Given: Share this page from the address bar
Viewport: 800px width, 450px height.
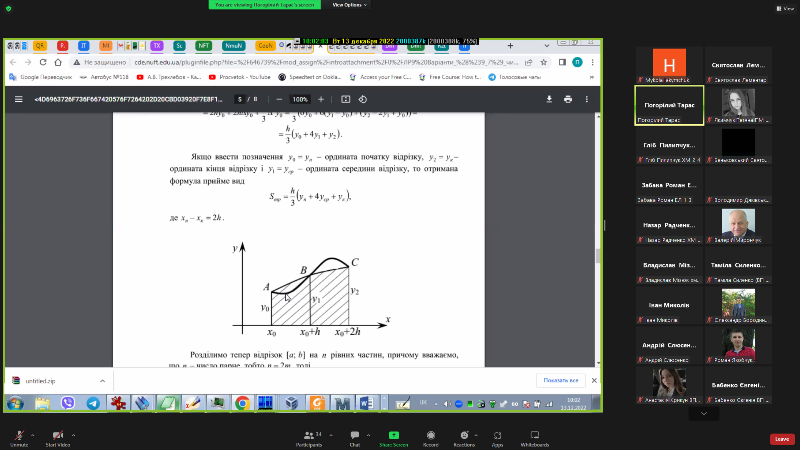Looking at the screenshot, I should 529,62.
